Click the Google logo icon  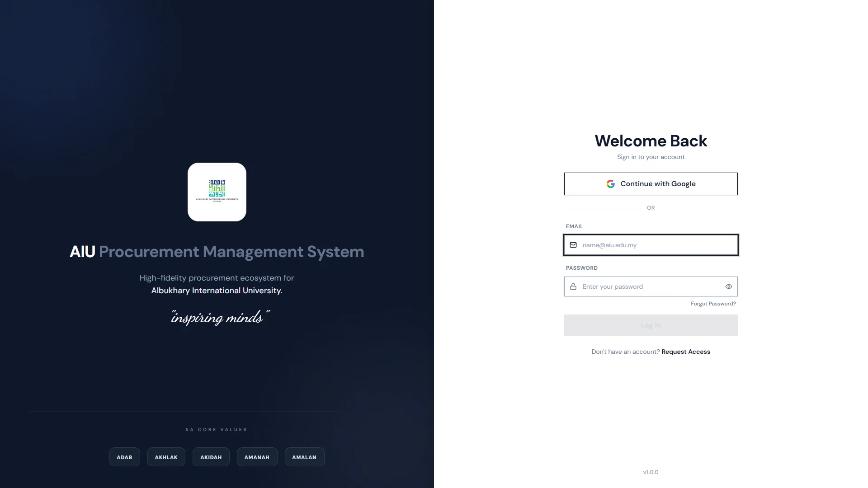[610, 184]
